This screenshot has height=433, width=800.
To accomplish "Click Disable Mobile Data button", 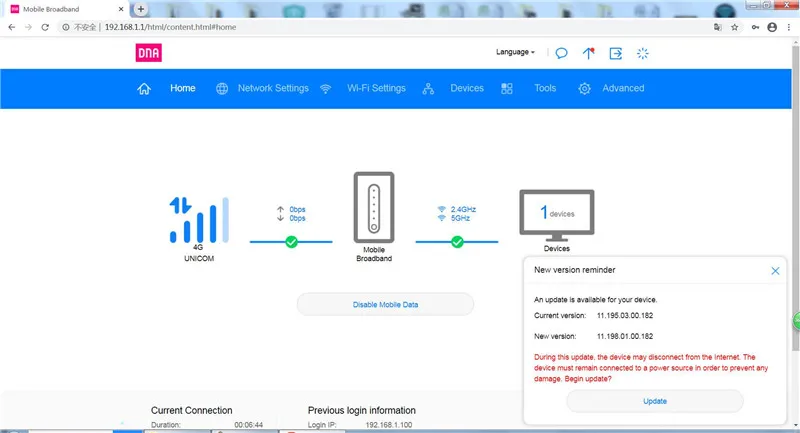I will (385, 304).
